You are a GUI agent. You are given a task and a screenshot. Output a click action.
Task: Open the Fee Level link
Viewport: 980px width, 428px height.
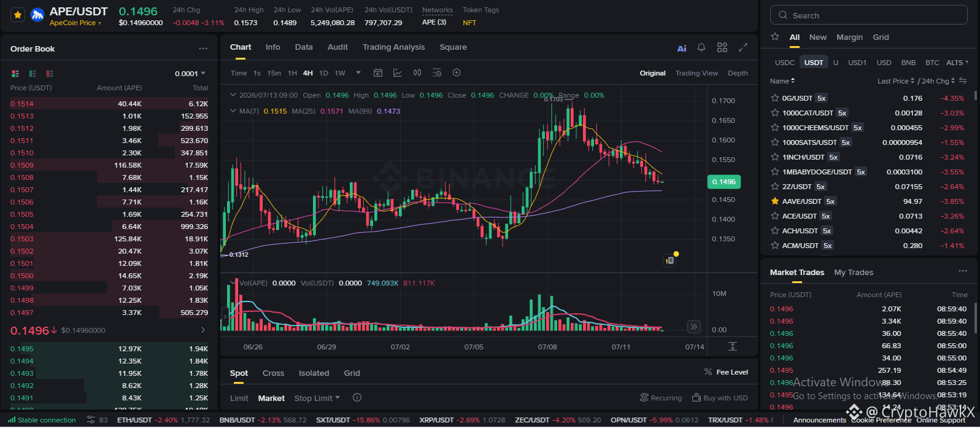[x=726, y=372]
